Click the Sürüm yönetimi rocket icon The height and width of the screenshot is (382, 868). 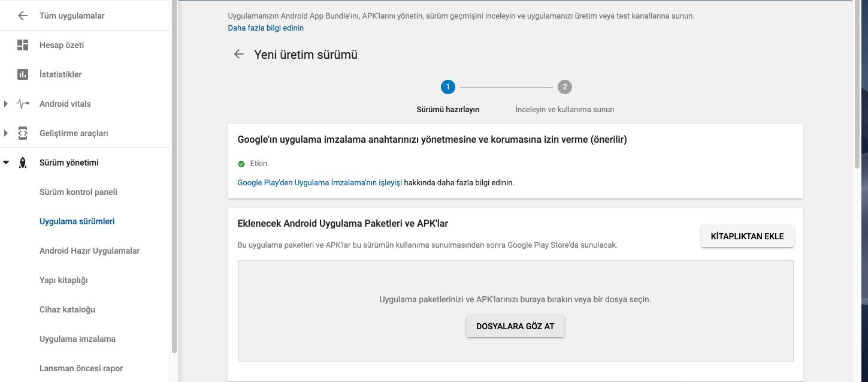point(23,163)
